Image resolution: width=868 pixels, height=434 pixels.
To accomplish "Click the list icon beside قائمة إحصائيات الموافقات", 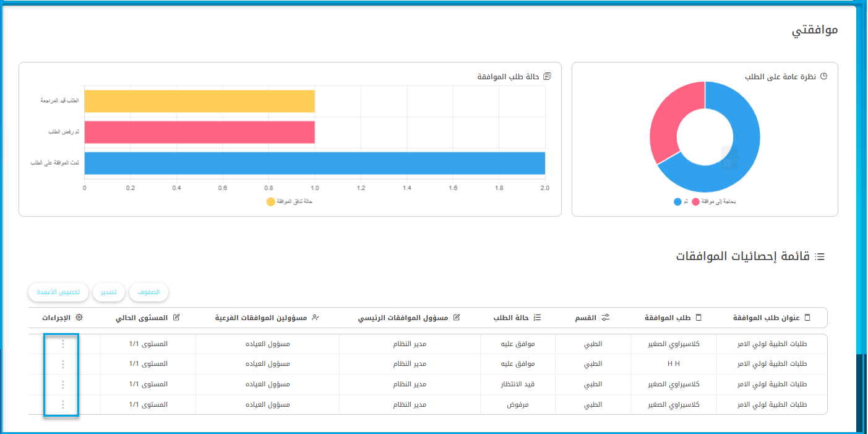I will 820,256.
